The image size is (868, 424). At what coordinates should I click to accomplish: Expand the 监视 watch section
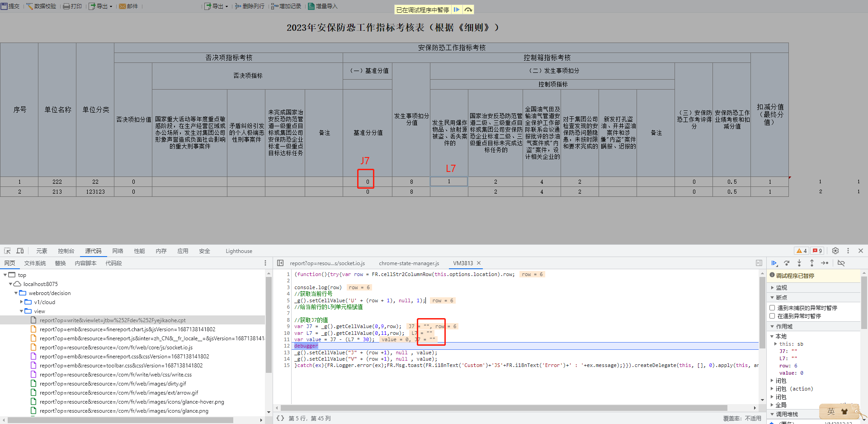pos(772,287)
